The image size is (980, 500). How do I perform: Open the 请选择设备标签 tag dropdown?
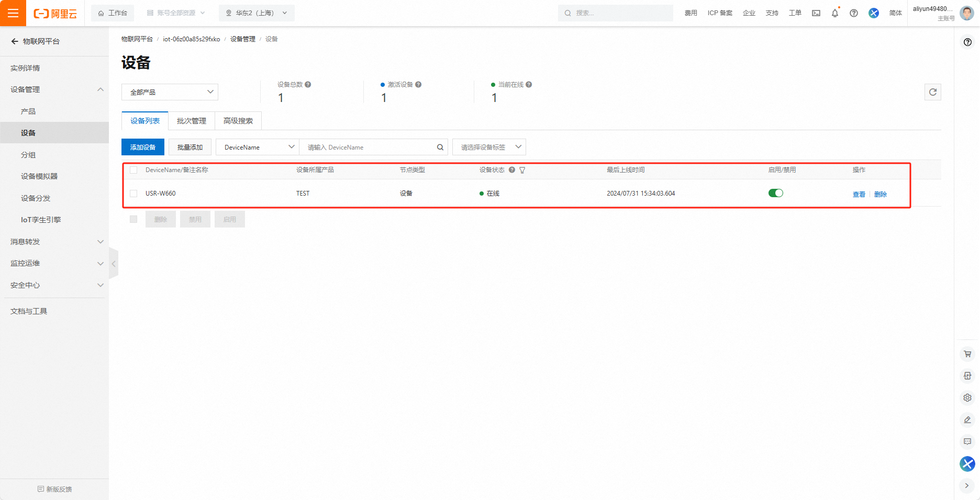tap(489, 147)
